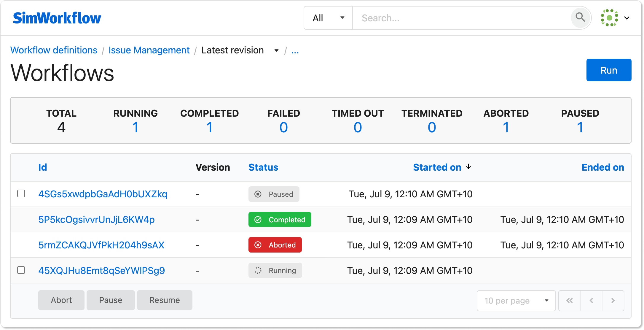Click next page chevron icon
The height and width of the screenshot is (330, 644).
pos(613,301)
